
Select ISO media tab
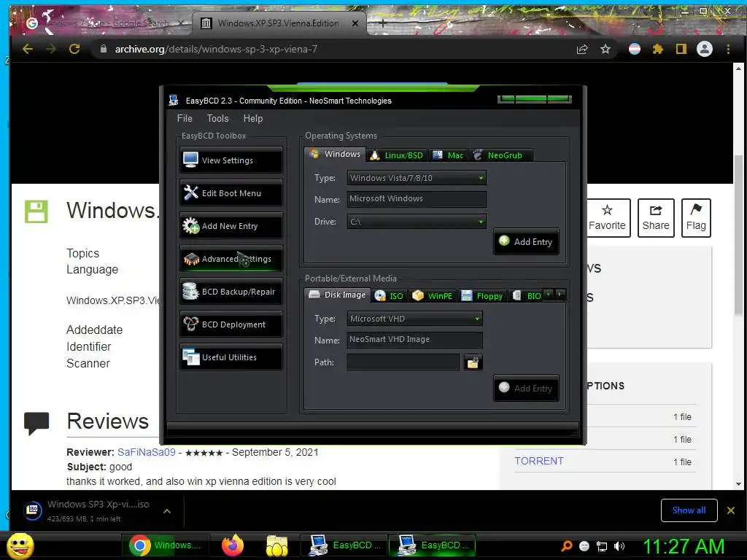click(x=390, y=296)
